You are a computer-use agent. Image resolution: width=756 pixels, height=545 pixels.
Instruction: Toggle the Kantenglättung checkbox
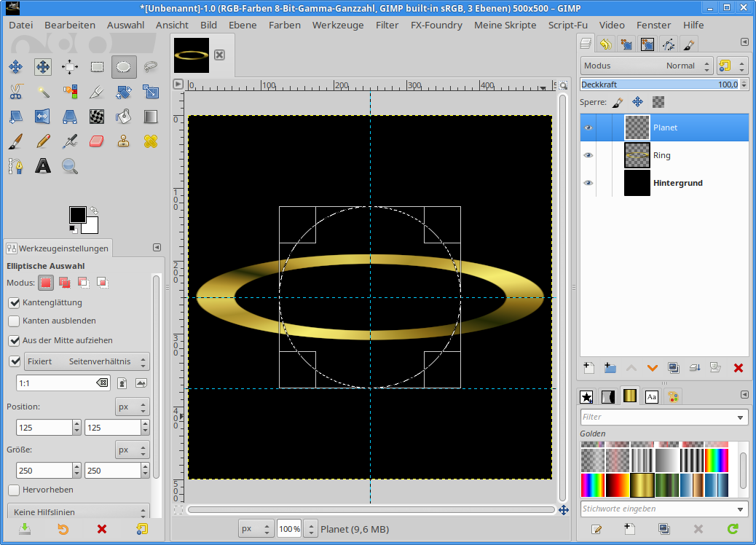tap(14, 302)
